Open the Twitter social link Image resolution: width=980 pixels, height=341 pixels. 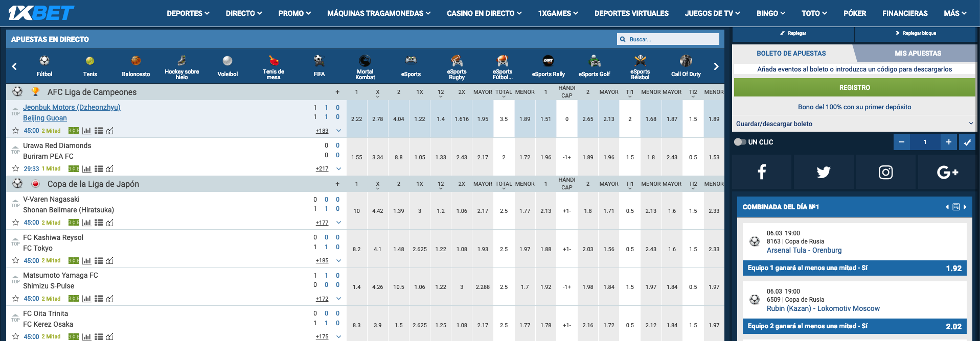(824, 172)
